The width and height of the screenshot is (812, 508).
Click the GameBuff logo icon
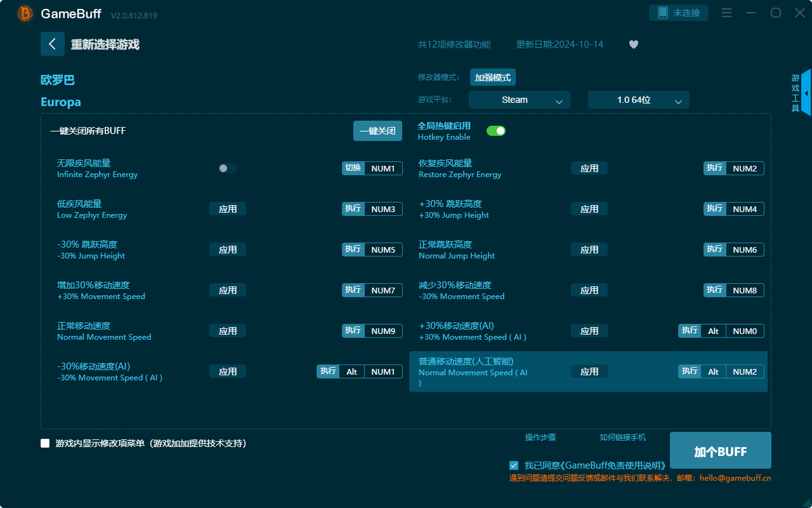(x=24, y=13)
